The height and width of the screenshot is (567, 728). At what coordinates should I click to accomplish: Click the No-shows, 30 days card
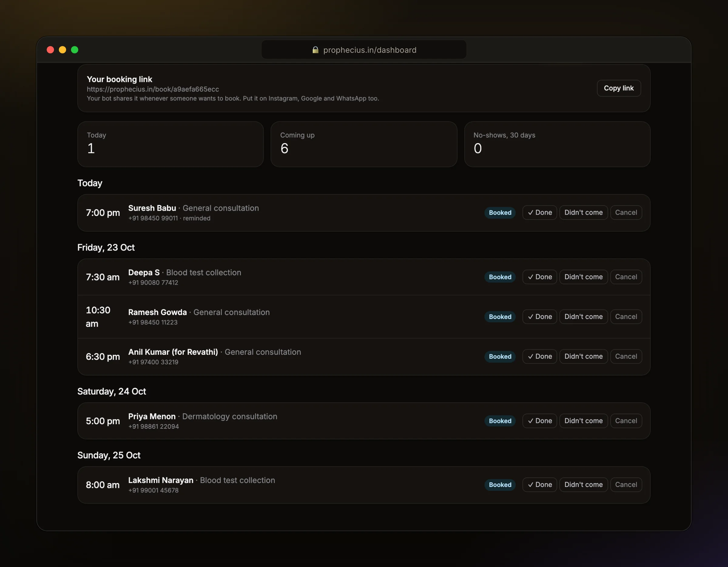coord(557,144)
